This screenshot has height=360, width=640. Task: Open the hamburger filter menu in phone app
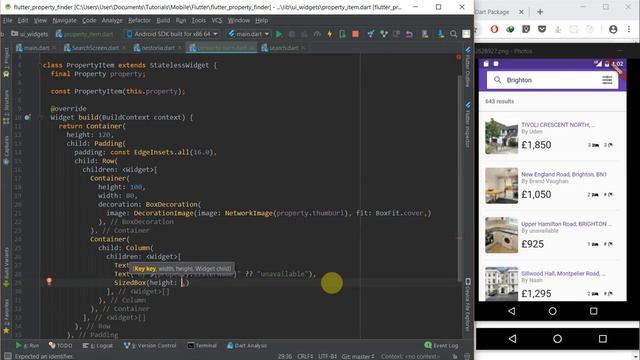pos(607,80)
